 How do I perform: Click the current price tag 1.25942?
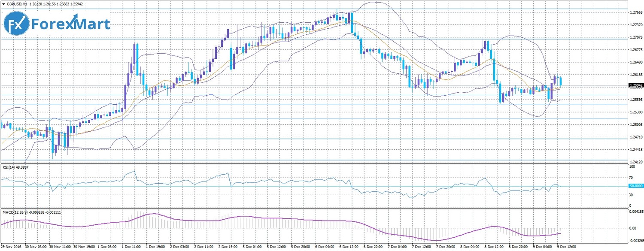point(636,85)
